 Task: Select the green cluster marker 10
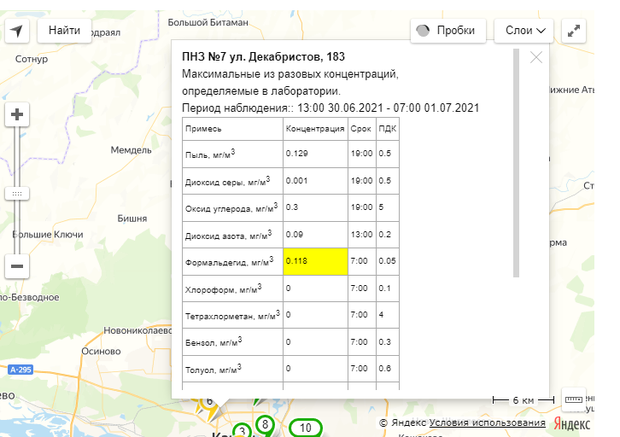pyautogui.click(x=306, y=429)
